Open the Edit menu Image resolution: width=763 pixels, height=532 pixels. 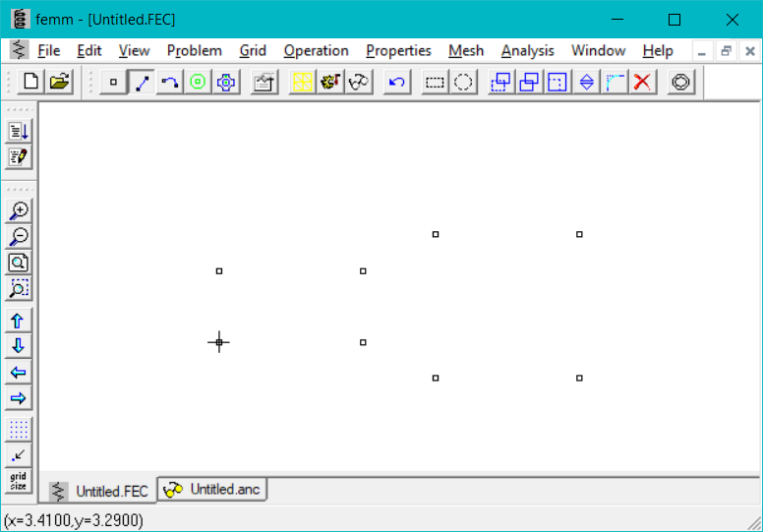[x=89, y=50]
